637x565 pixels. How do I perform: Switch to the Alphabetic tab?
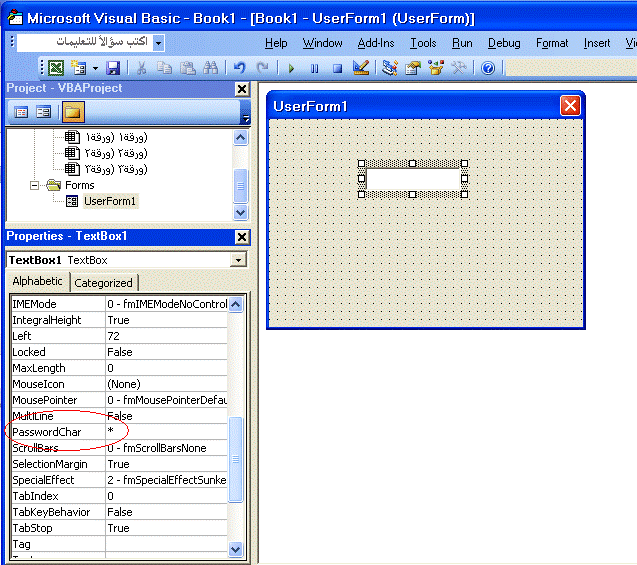pyautogui.click(x=37, y=281)
